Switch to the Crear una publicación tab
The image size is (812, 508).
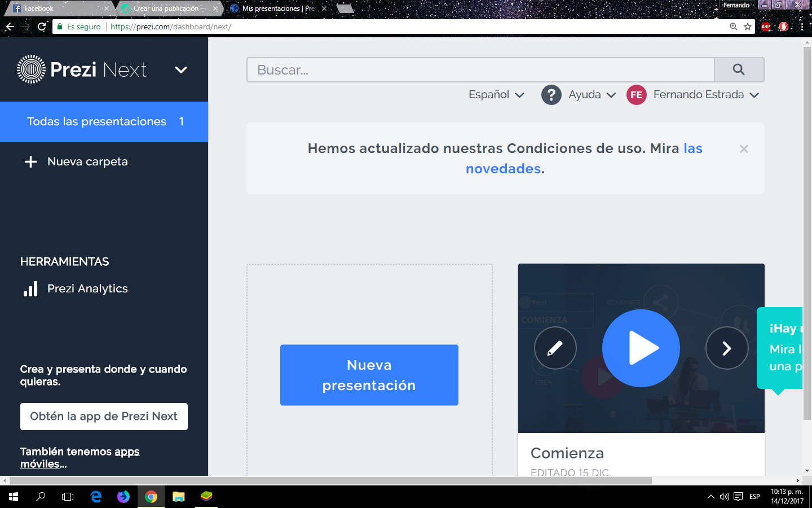(168, 8)
